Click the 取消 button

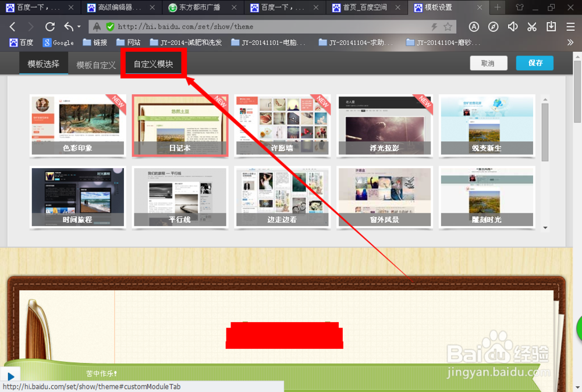point(488,63)
